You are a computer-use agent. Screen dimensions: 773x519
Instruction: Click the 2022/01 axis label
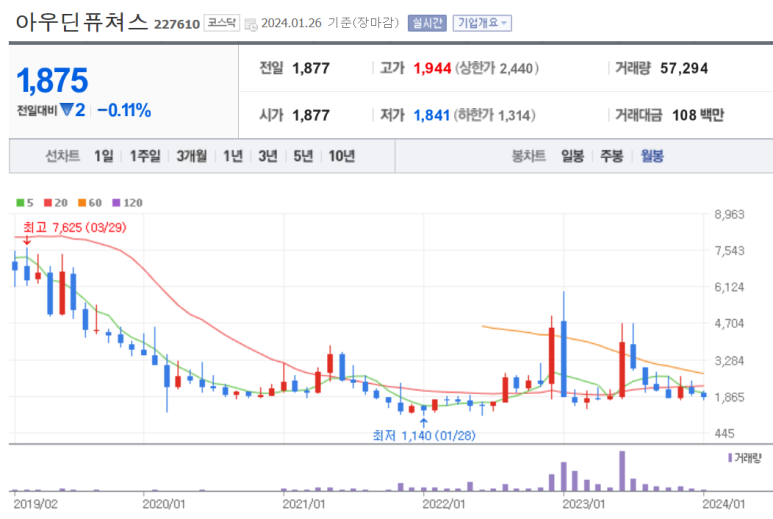[444, 504]
